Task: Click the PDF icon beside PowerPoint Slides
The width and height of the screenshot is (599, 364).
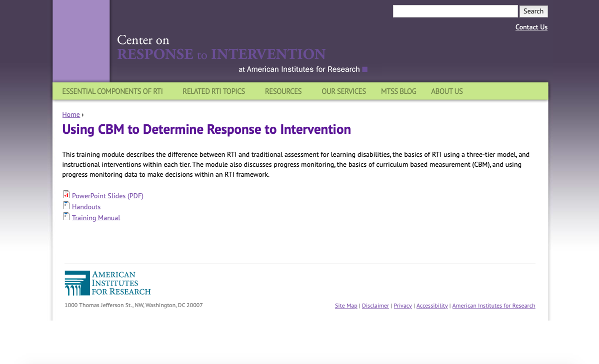Action: [x=66, y=195]
